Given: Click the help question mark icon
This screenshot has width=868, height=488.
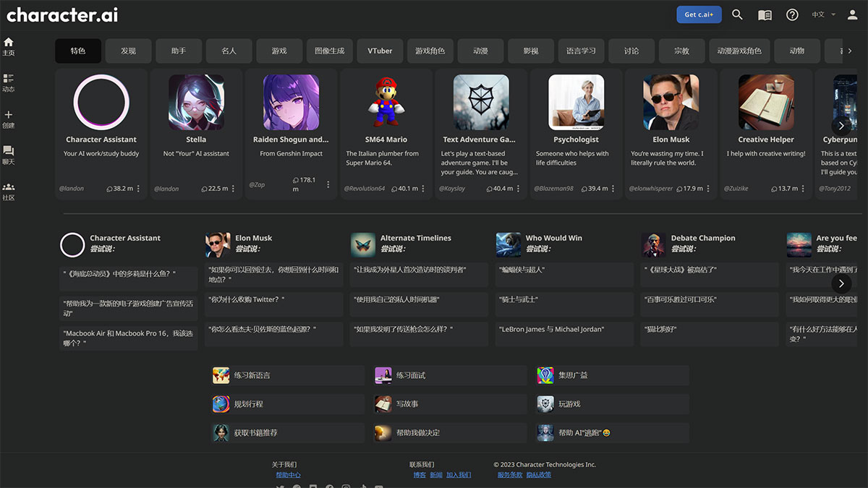Looking at the screenshot, I should tap(792, 14).
